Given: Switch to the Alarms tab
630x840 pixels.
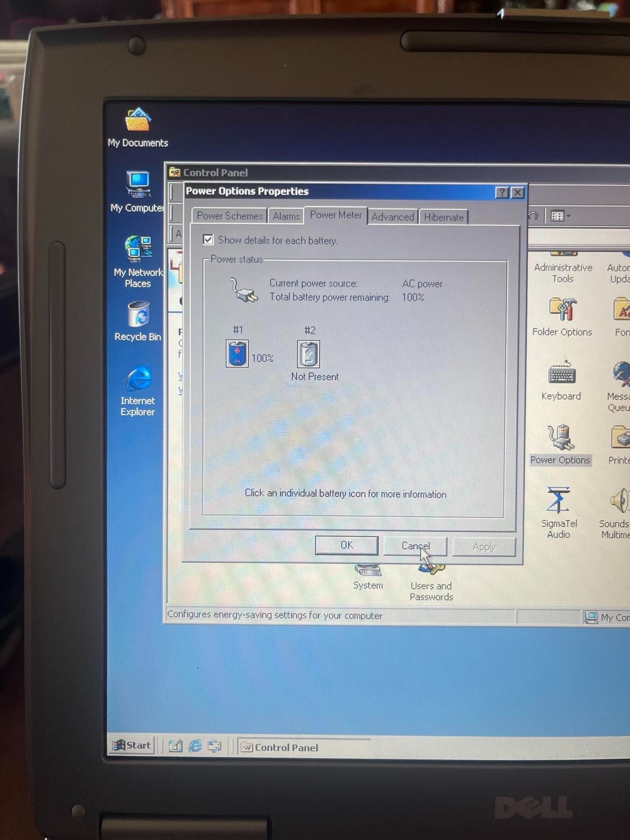Looking at the screenshot, I should (x=286, y=216).
